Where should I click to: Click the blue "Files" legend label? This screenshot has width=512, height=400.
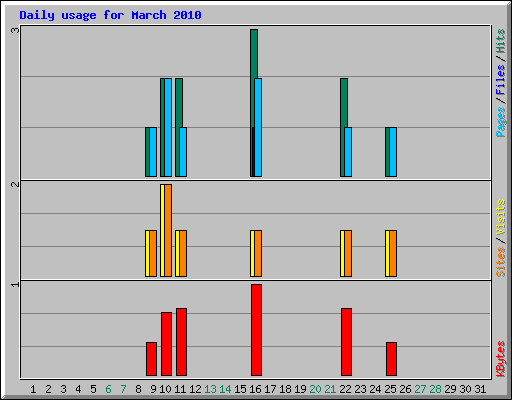pyautogui.click(x=500, y=80)
